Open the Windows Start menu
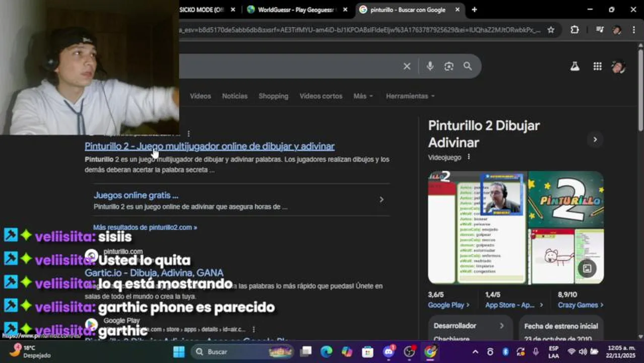644x363 pixels. click(179, 351)
